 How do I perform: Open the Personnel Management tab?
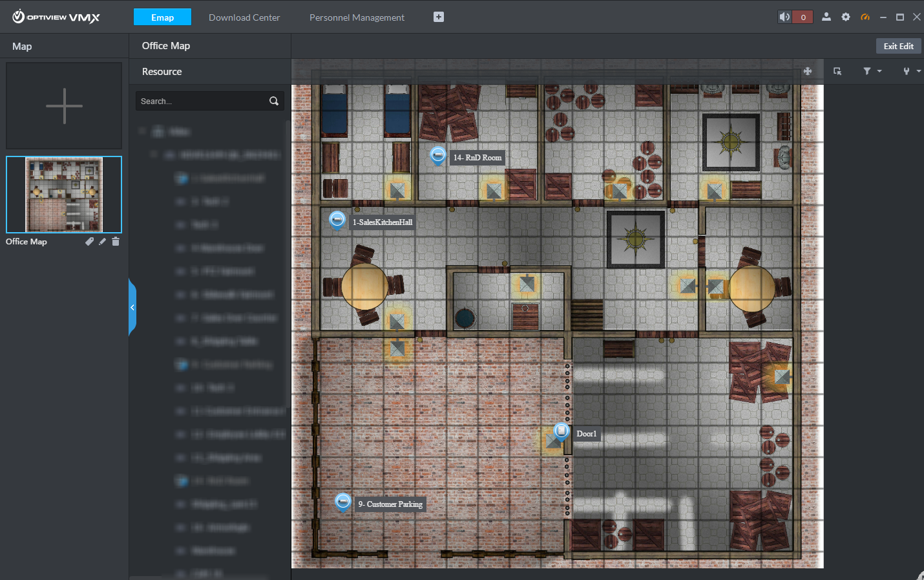357,17
